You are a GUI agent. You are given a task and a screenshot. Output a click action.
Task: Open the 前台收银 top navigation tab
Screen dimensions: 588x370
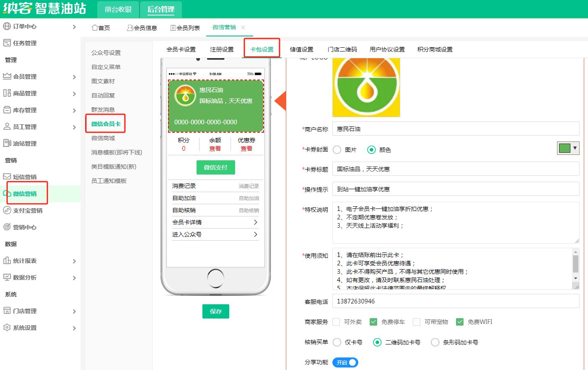point(118,9)
